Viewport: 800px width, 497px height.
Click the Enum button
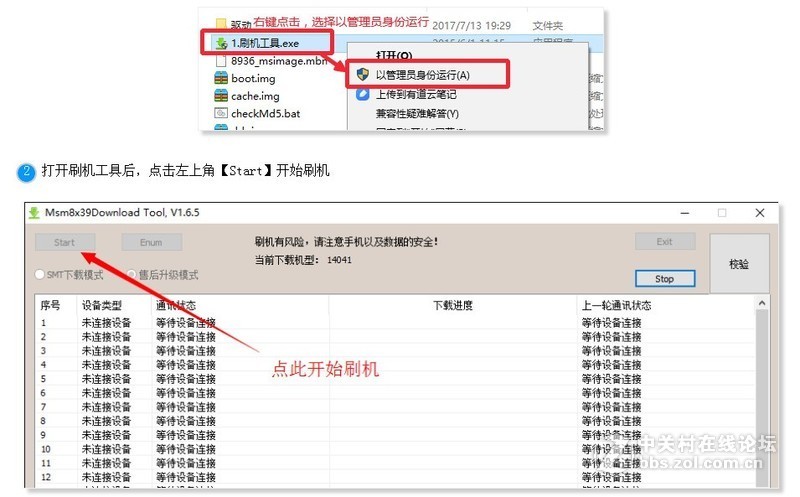(151, 242)
